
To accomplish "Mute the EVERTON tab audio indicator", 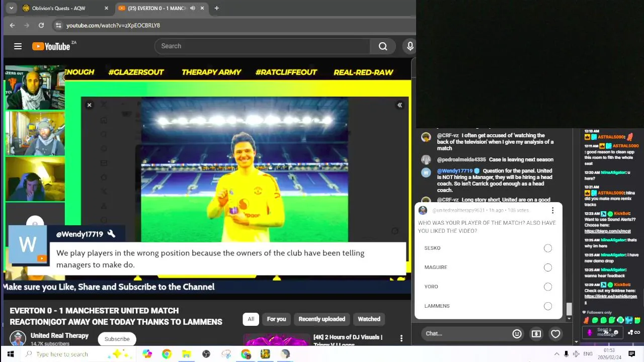I will (x=192, y=8).
